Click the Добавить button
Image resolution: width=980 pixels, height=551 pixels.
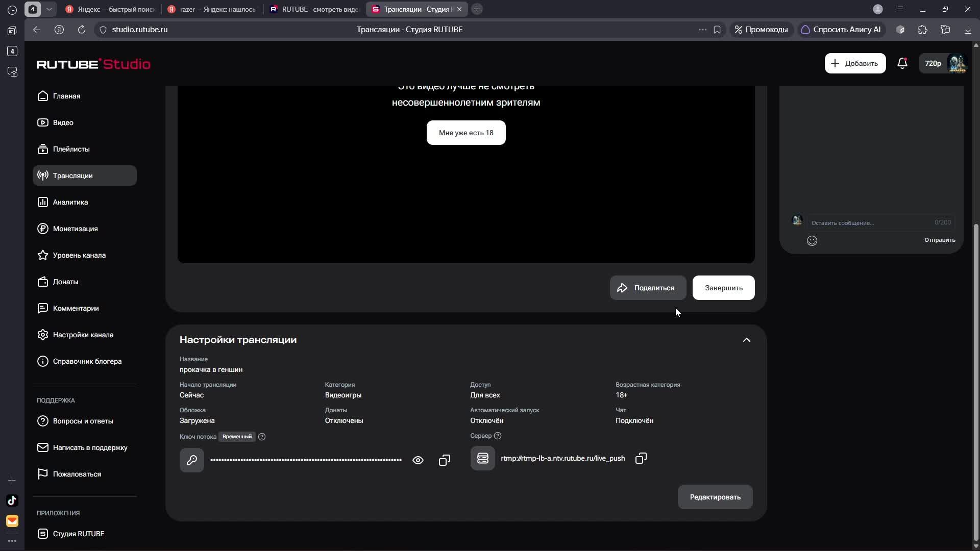tap(855, 63)
